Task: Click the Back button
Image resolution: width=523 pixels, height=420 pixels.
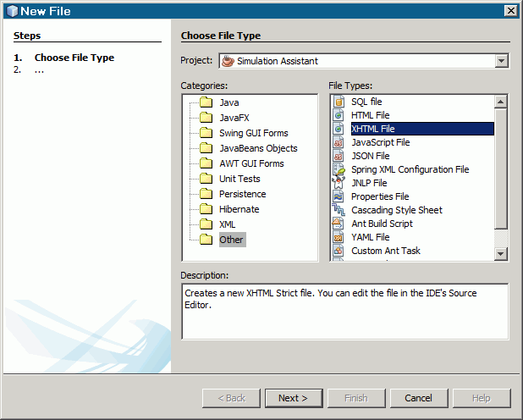Action: [x=231, y=398]
